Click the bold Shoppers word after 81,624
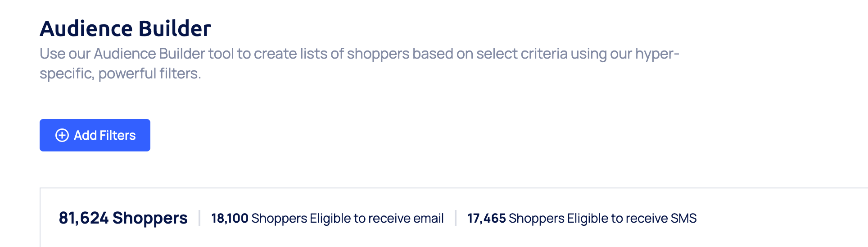Viewport: 868px width, 247px height. tap(150, 218)
